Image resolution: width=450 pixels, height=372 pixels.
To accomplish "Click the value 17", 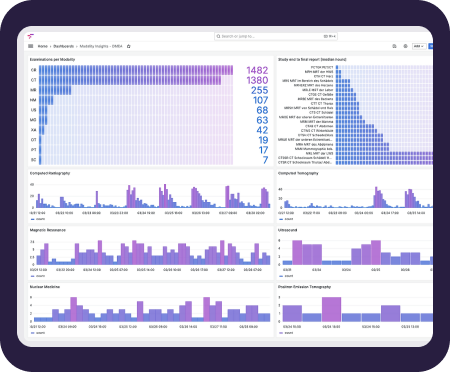I will click(263, 150).
